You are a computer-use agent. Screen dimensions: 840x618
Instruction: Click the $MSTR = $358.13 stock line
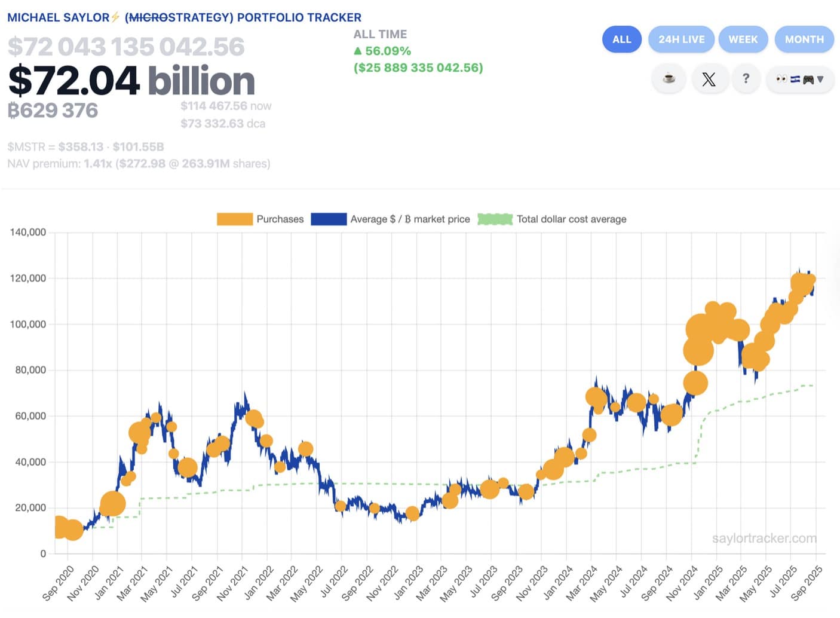(x=85, y=146)
